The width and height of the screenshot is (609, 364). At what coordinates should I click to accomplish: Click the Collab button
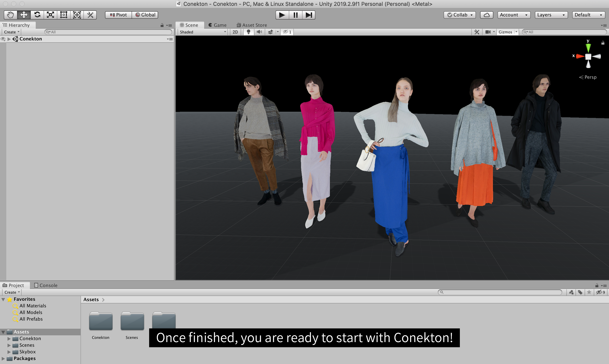tap(459, 15)
